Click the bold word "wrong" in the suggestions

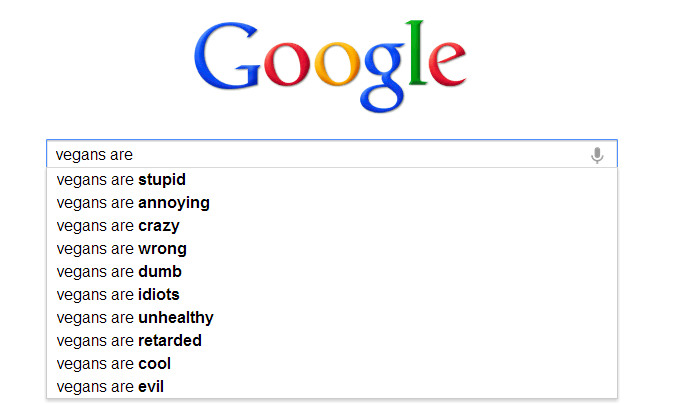pos(162,249)
